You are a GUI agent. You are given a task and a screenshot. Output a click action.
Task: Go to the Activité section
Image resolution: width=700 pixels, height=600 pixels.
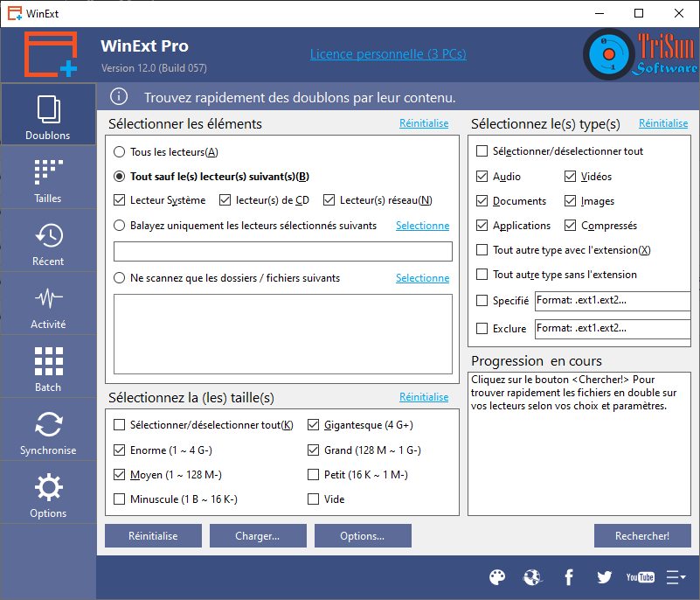coord(48,303)
